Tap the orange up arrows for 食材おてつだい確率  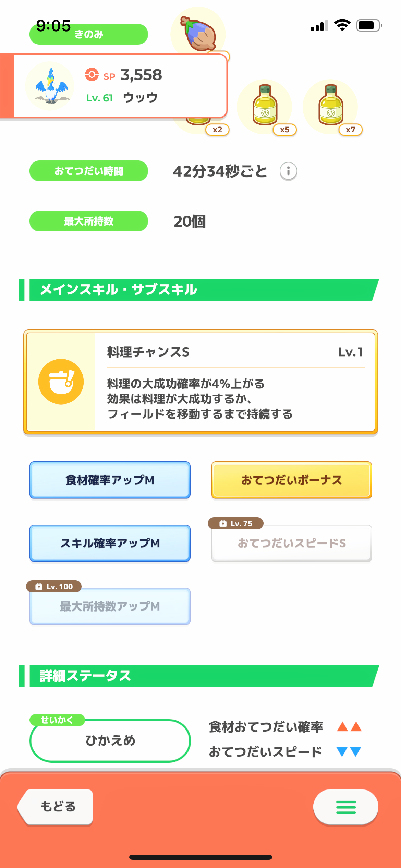pos(349,726)
